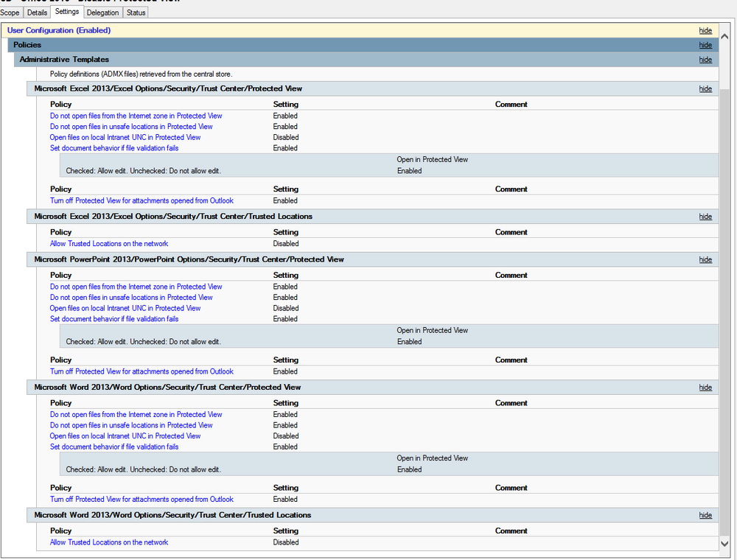Open Excel 'Do not open files from the Internet zone' policy
Image resolution: width=737 pixels, height=560 pixels.
click(136, 116)
